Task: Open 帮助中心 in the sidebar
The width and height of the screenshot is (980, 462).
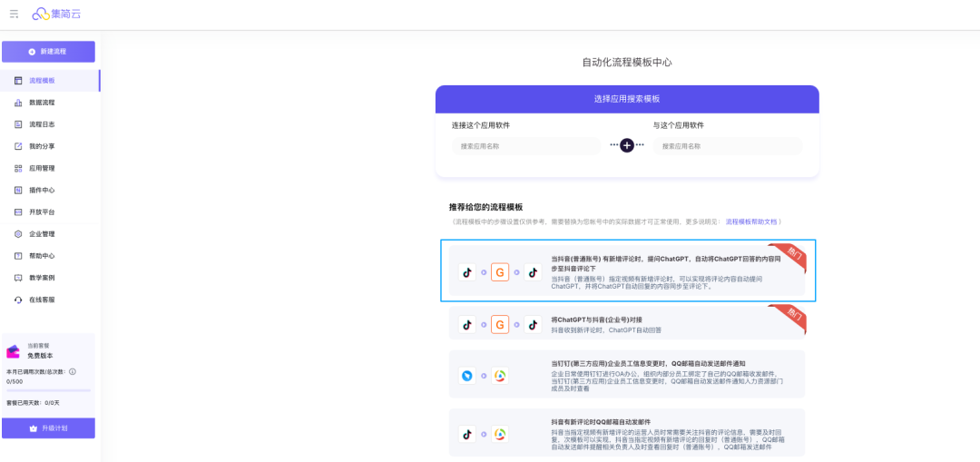Action: (x=50, y=256)
